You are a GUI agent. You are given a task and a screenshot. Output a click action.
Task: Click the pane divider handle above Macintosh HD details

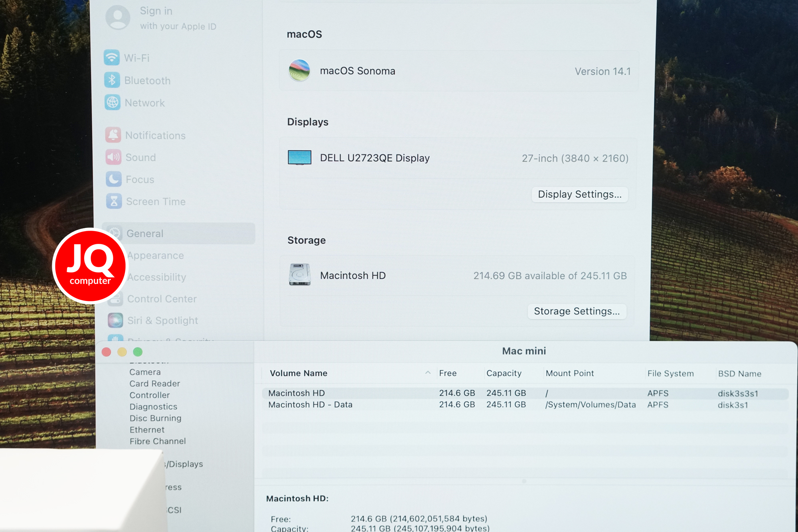[524, 481]
